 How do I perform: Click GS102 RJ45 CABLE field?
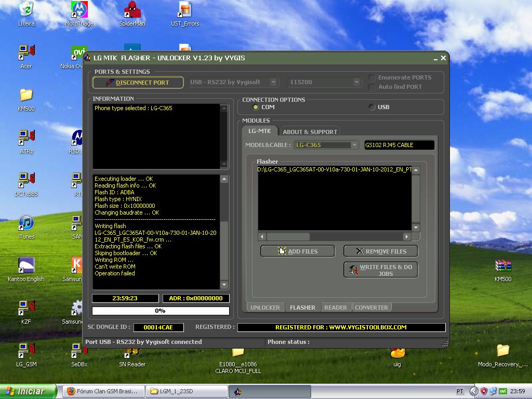(x=399, y=145)
